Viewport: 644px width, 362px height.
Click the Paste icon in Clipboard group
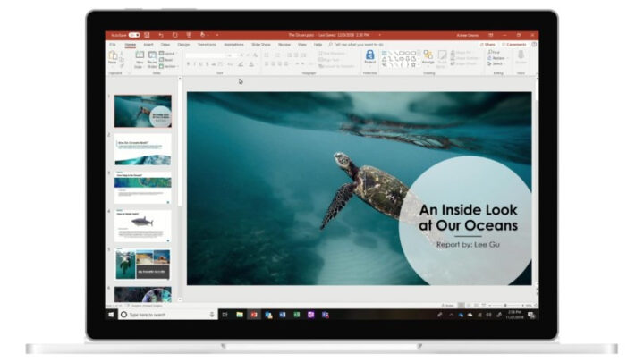pos(113,57)
